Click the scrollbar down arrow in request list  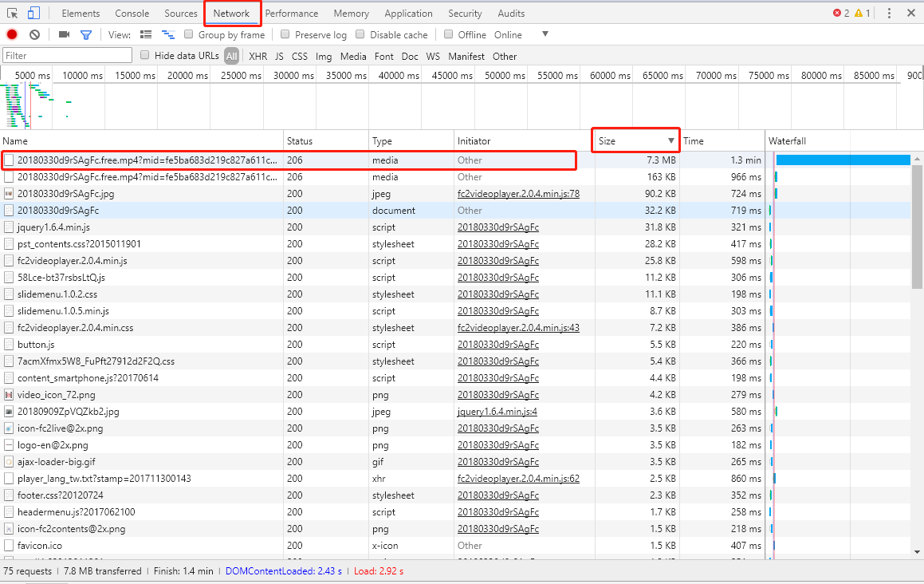click(917, 552)
